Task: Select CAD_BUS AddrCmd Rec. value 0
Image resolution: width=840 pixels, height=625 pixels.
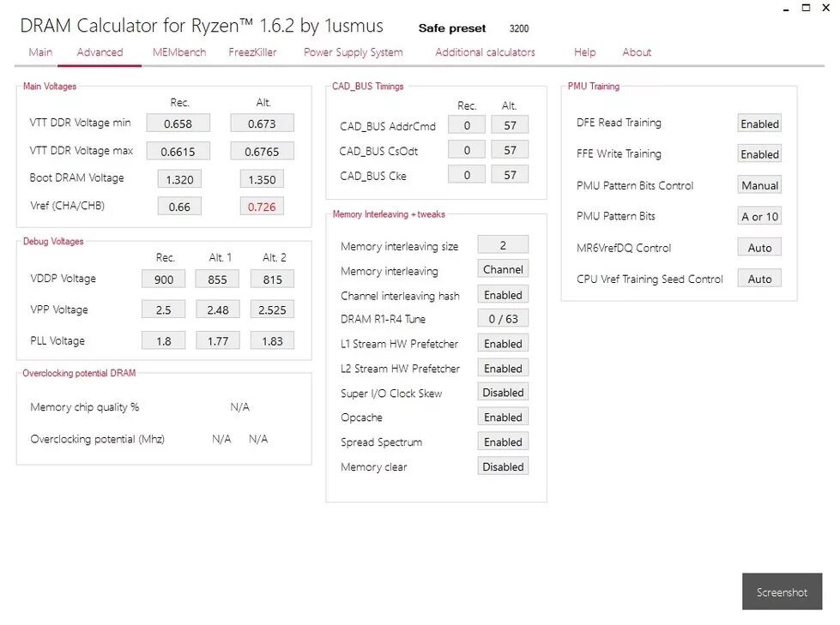Action: tap(467, 125)
